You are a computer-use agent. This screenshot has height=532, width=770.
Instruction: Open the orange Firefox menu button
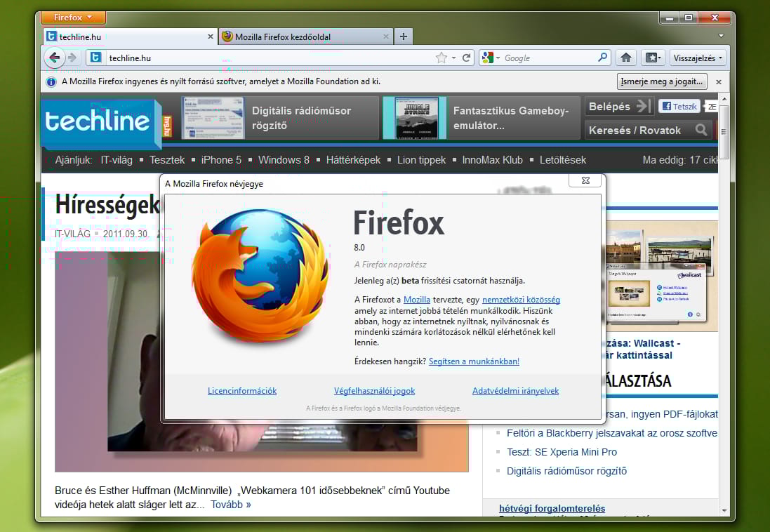[x=73, y=17]
